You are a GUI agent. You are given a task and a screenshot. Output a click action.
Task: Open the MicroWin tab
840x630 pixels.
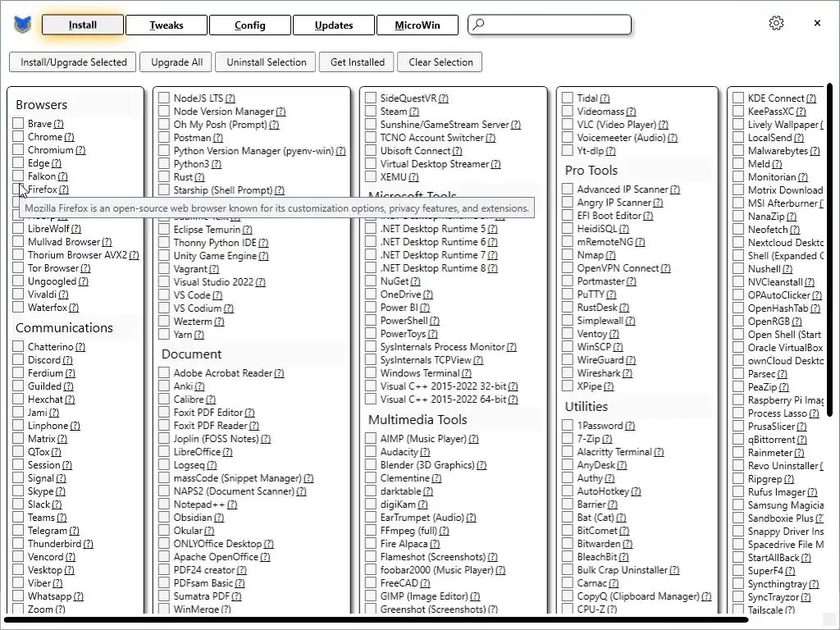point(418,25)
